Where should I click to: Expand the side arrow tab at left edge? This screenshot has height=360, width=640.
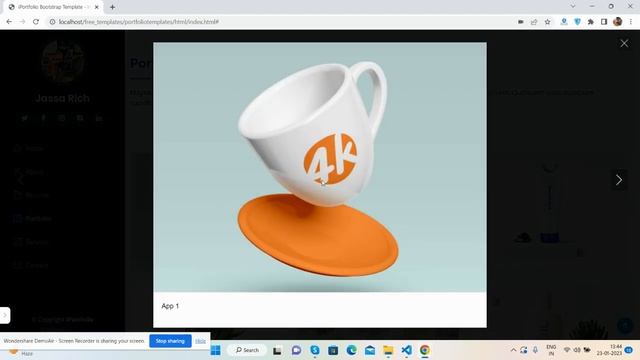[x=5, y=315]
